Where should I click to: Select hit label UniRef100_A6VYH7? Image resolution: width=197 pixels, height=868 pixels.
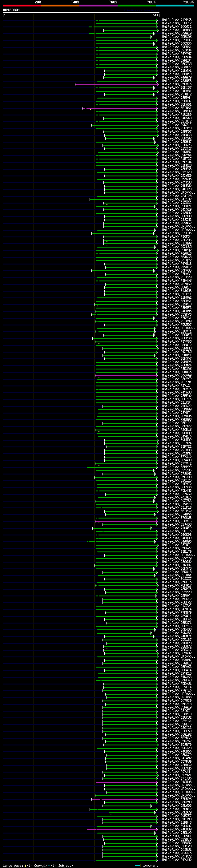(x=177, y=54)
